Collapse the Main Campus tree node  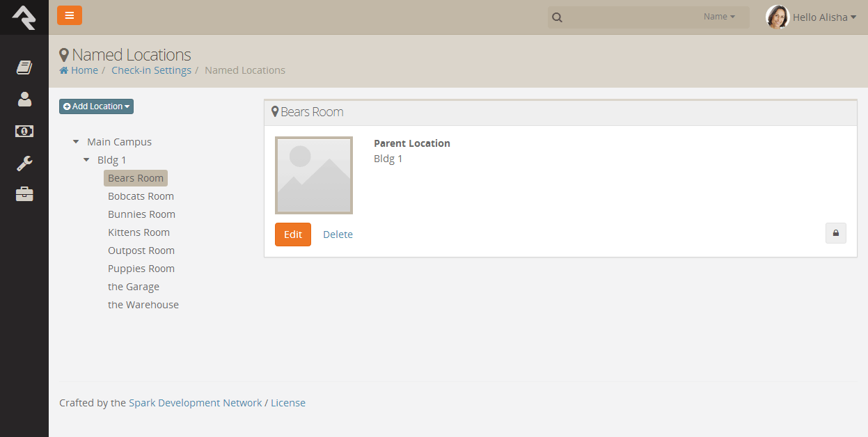76,142
